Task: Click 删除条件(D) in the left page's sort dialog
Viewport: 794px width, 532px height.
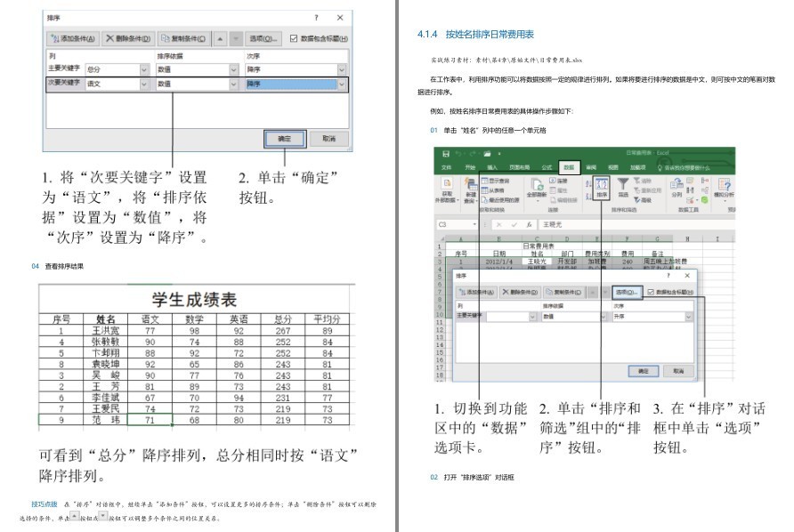Action: tap(128, 38)
